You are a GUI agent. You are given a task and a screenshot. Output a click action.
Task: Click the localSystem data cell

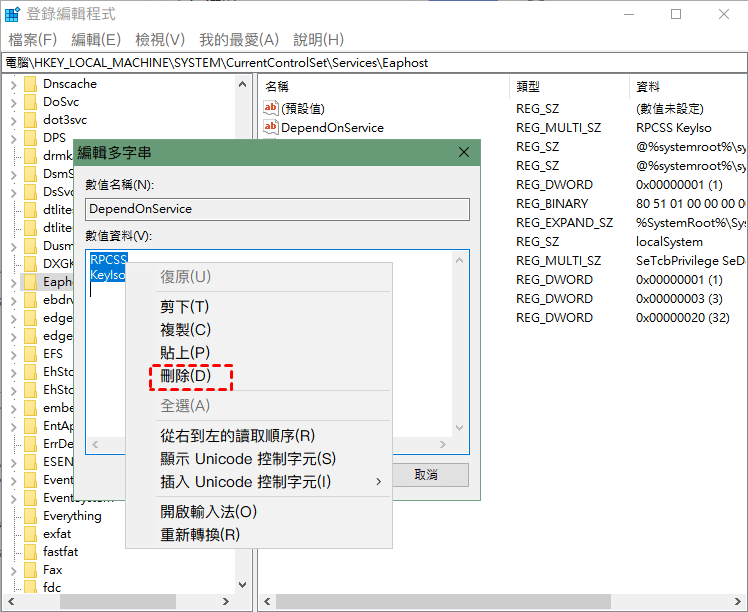coord(669,242)
